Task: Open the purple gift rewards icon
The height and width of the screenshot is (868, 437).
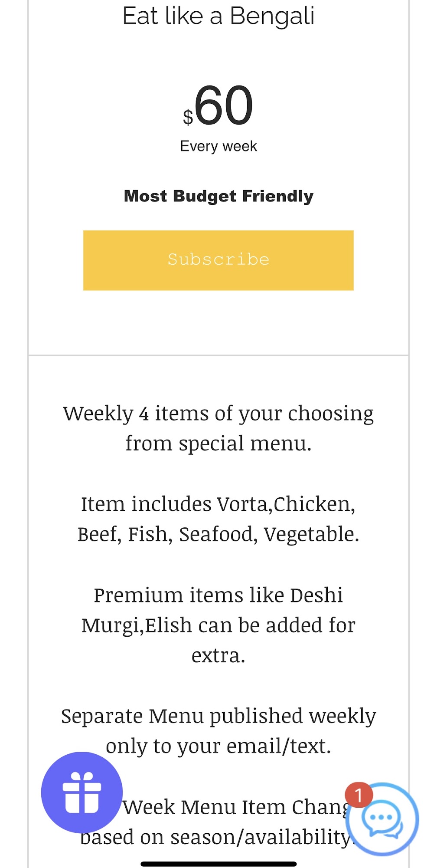Action: tap(82, 792)
